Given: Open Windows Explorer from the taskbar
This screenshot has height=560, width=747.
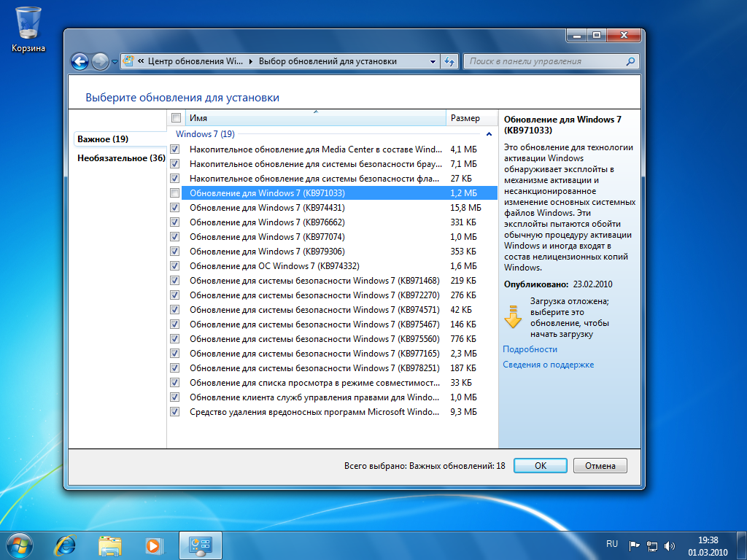Looking at the screenshot, I should (x=109, y=545).
